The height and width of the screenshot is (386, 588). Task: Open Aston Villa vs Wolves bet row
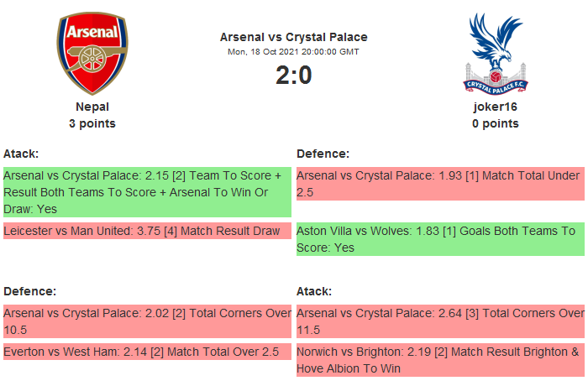pyautogui.click(x=440, y=239)
